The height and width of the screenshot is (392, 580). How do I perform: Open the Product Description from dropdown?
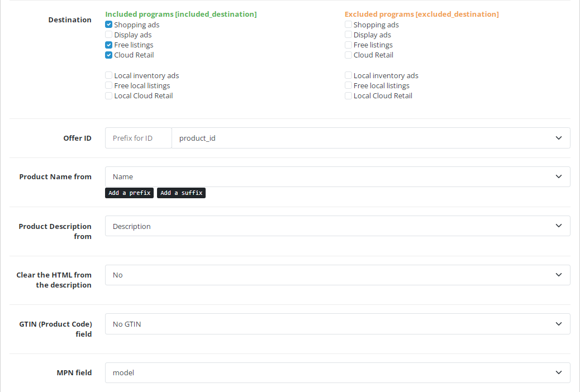337,226
